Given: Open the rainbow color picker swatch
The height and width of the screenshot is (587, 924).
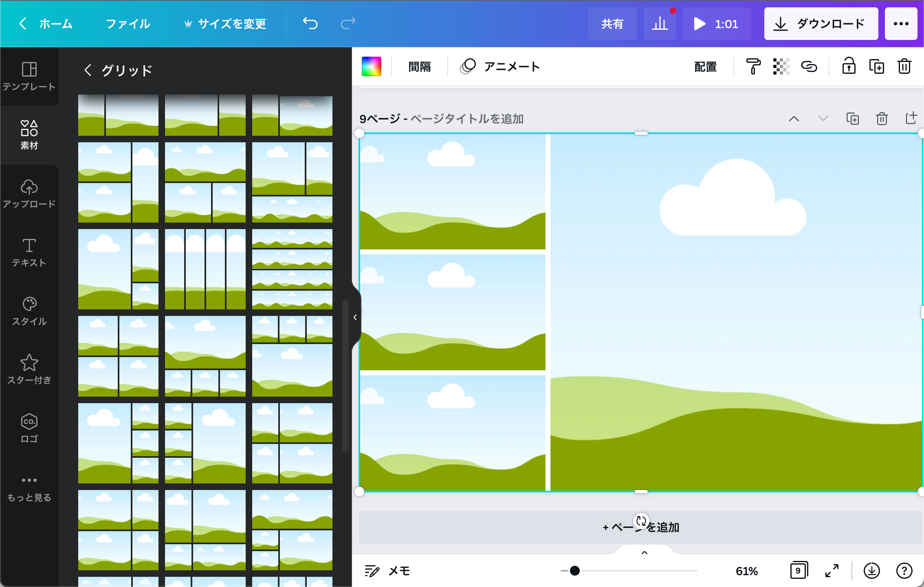Looking at the screenshot, I should [372, 66].
